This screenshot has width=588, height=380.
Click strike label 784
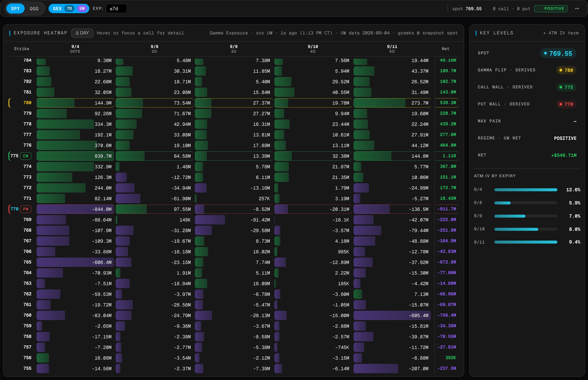(x=27, y=60)
